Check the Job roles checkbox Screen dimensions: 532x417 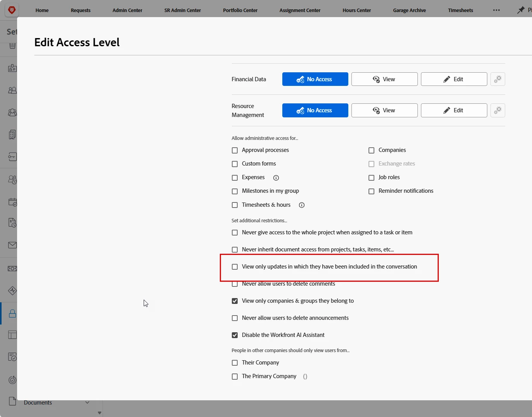tap(371, 178)
